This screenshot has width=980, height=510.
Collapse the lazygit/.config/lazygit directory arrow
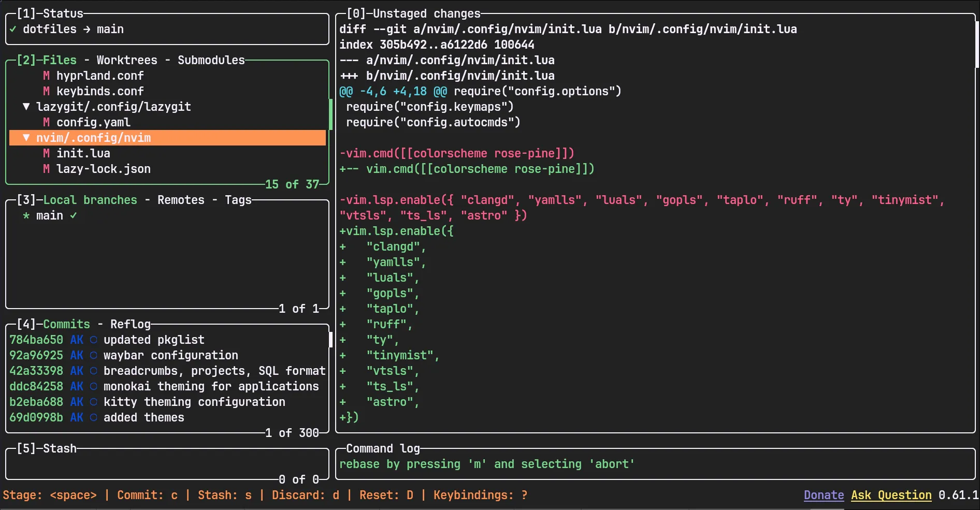pos(26,107)
